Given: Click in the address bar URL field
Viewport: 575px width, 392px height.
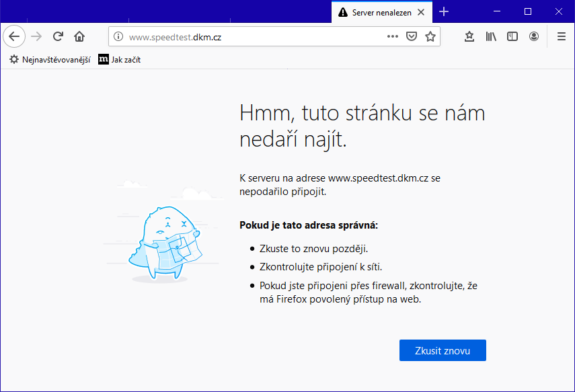Looking at the screenshot, I should (x=256, y=37).
